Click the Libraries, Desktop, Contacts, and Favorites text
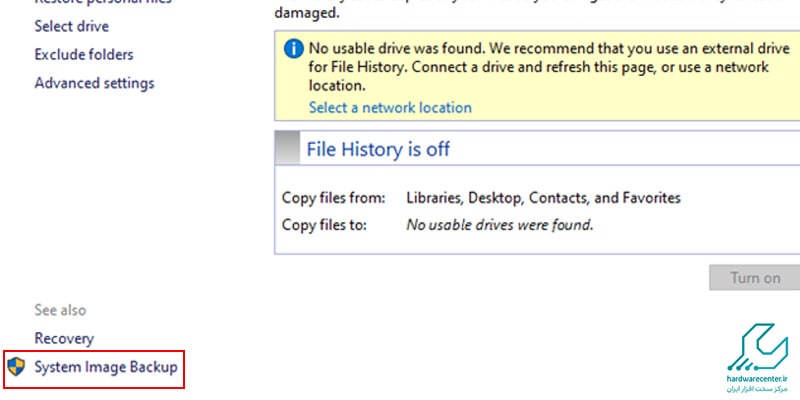Image resolution: width=800 pixels, height=400 pixels. 543,198
